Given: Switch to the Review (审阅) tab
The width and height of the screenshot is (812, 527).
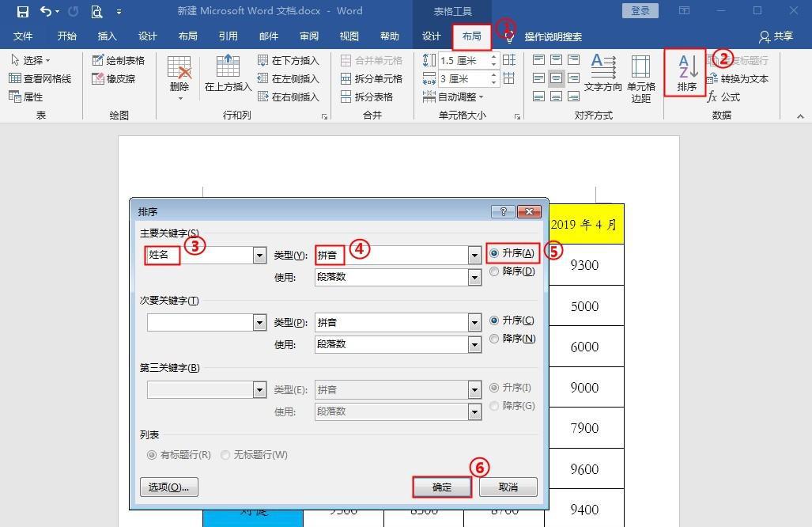Looking at the screenshot, I should pos(308,36).
